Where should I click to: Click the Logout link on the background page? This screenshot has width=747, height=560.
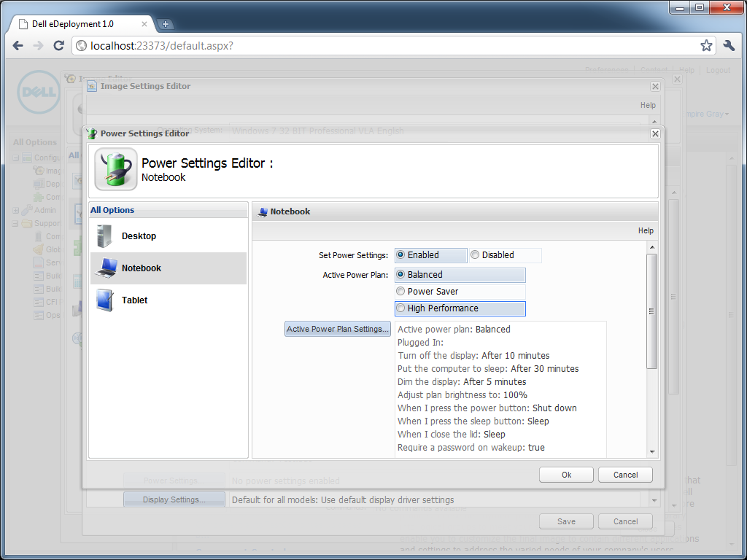(718, 70)
